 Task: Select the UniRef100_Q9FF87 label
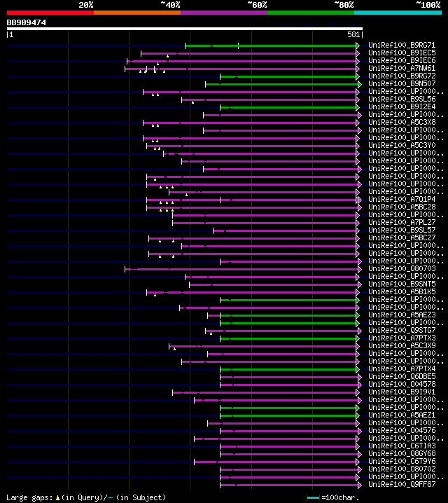click(402, 484)
